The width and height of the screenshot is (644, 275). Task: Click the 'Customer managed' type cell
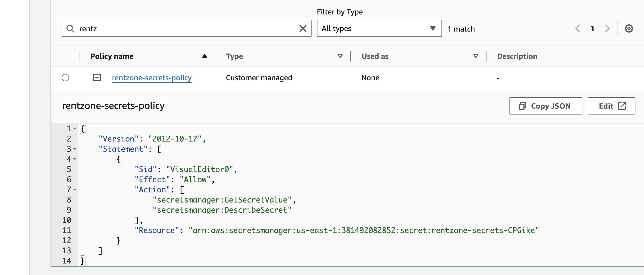259,78
